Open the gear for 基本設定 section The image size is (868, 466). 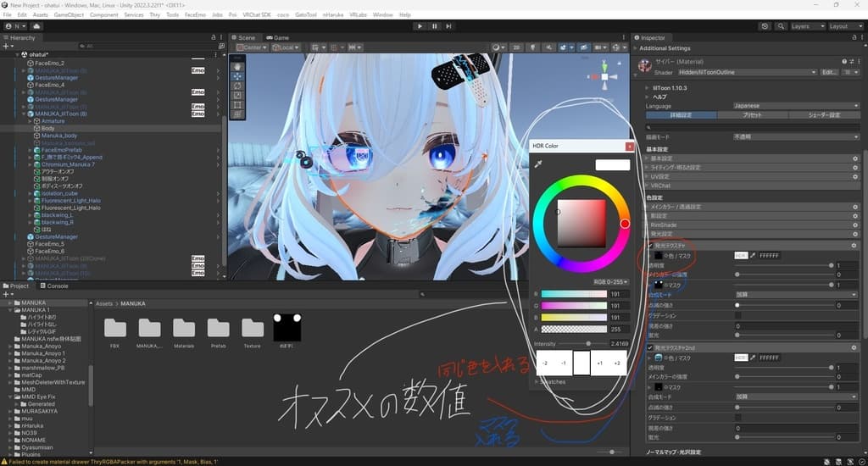(x=855, y=158)
